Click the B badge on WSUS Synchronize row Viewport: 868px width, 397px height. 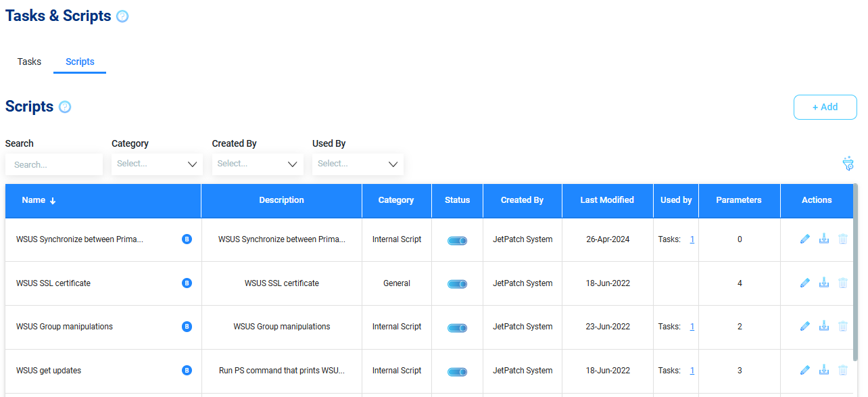point(187,239)
